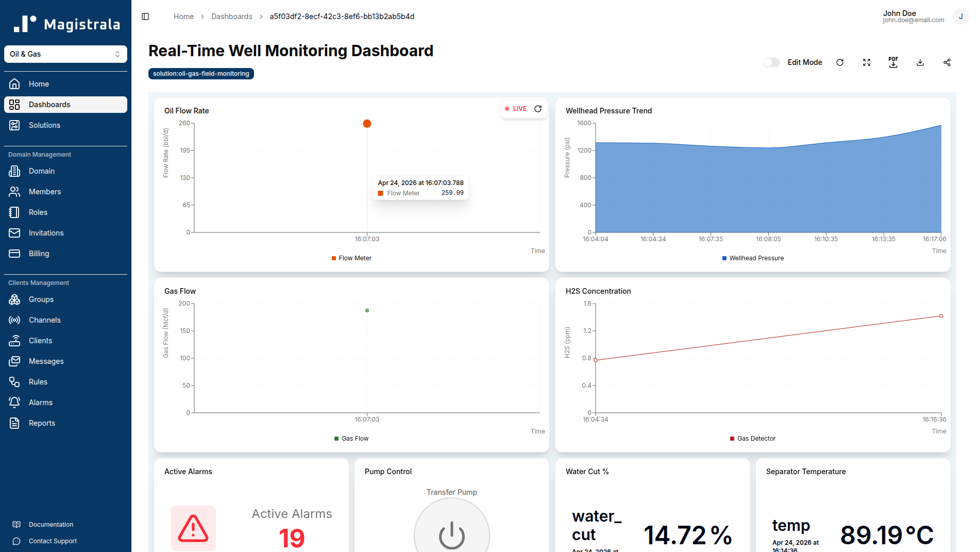Click the Active Alarms count 19

pyautogui.click(x=292, y=538)
